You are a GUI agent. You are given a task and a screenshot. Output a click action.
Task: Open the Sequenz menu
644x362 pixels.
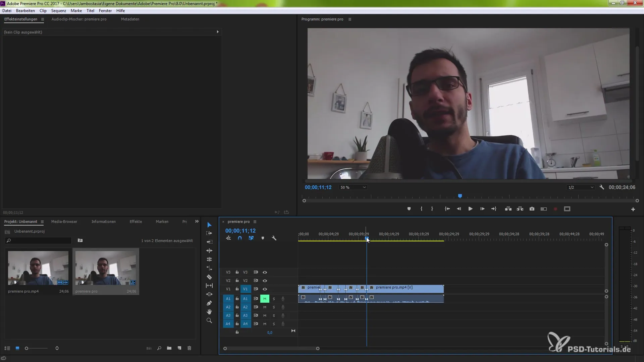point(58,11)
